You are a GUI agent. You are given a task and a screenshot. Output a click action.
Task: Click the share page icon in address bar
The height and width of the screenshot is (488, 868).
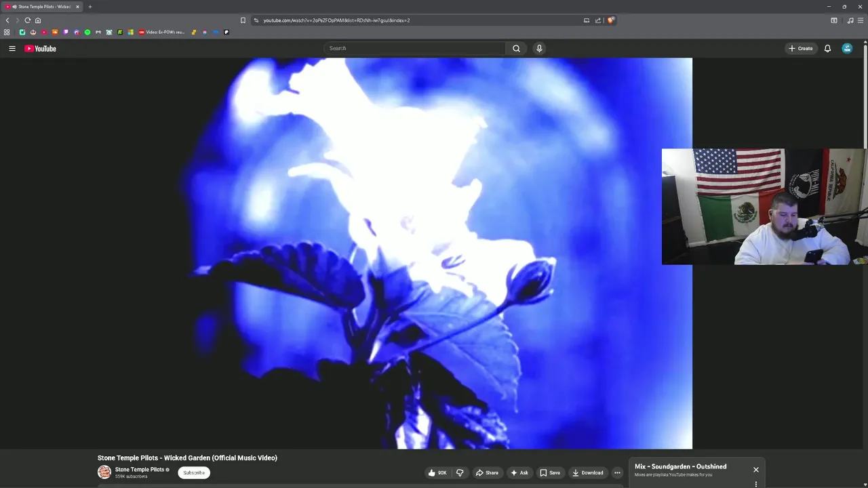pyautogui.click(x=598, y=20)
